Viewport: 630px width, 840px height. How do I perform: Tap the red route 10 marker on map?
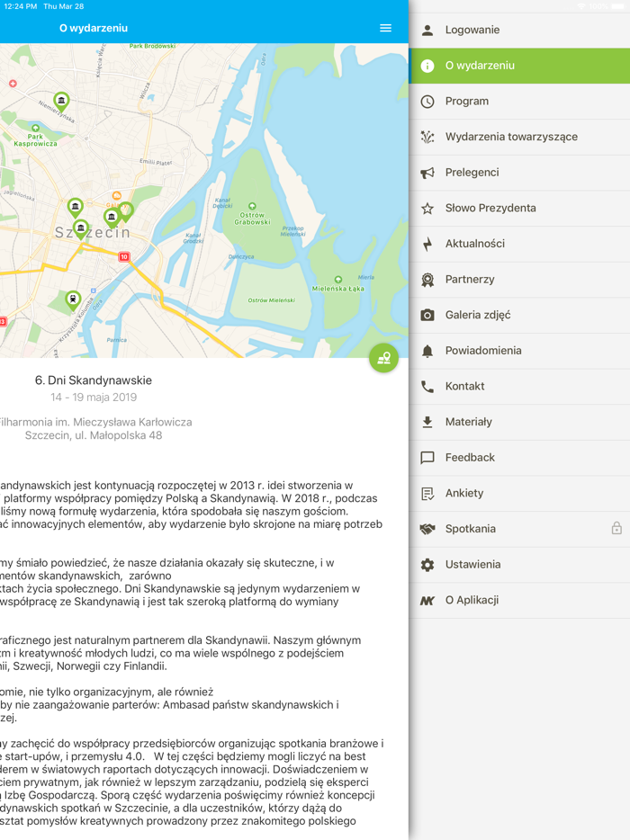coord(124,256)
